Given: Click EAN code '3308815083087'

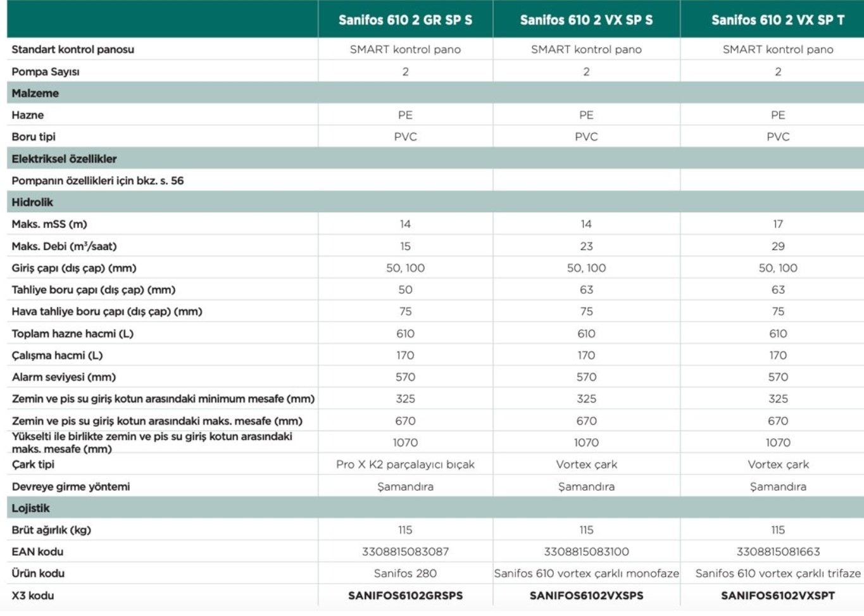Looking at the screenshot, I should click(x=405, y=552).
